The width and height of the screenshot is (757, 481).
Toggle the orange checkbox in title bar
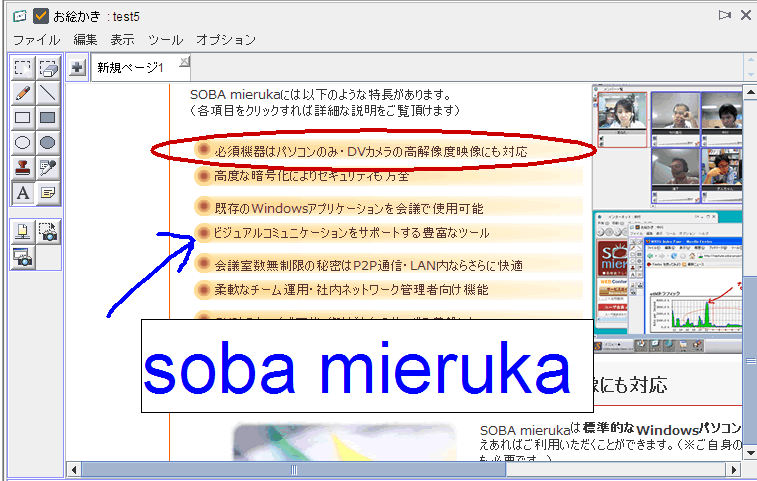tap(41, 16)
